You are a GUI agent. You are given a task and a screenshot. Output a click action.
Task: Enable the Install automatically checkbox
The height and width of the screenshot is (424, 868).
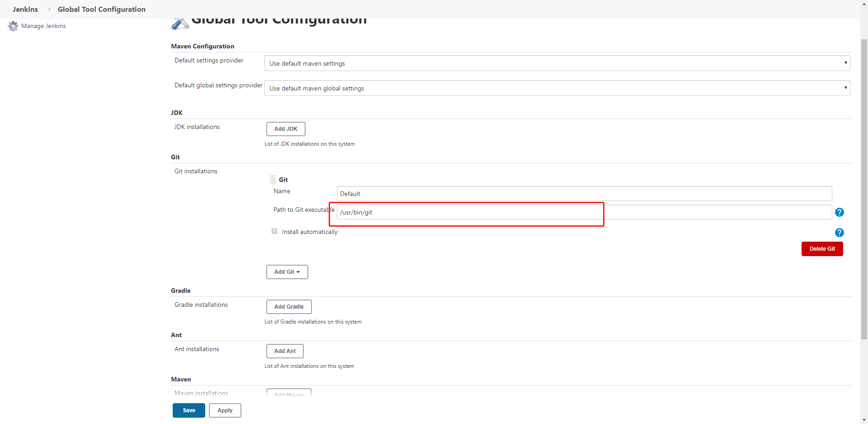point(274,231)
